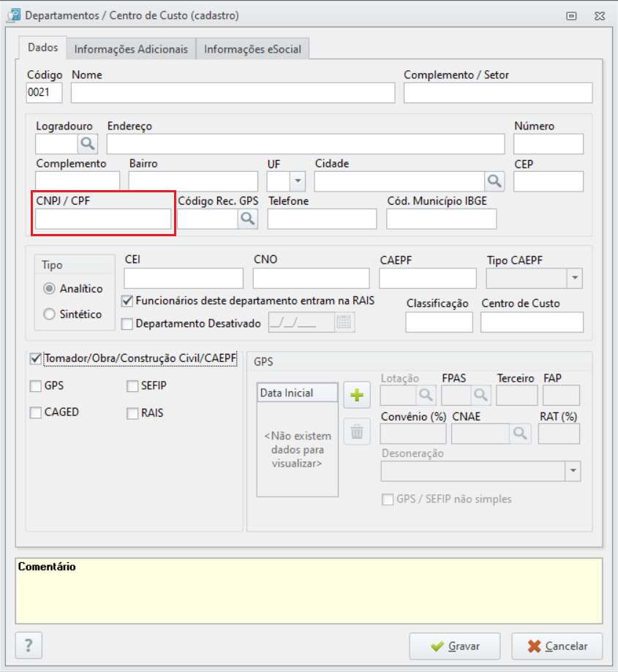
Task: Click the Logradouro code field
Action: (56, 144)
